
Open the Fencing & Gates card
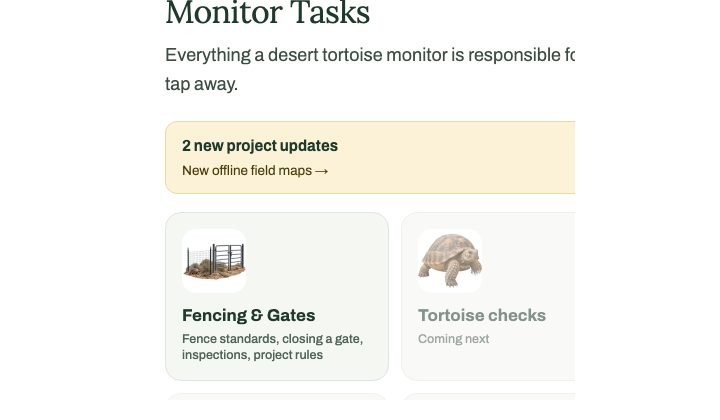[277, 297]
